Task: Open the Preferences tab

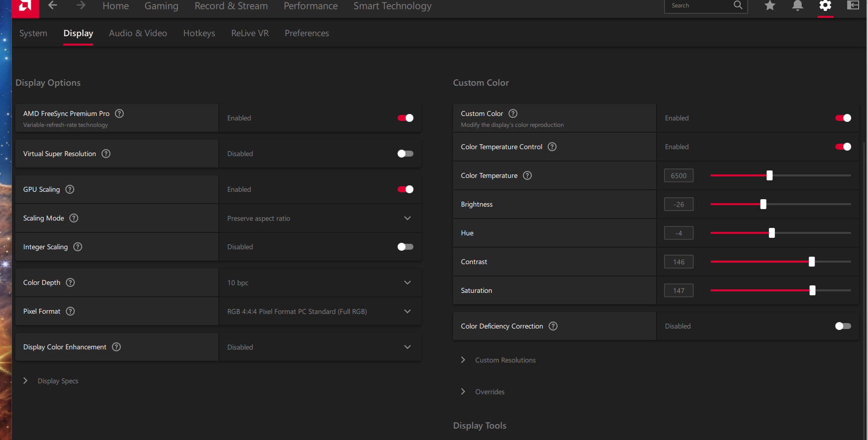Action: click(x=307, y=33)
